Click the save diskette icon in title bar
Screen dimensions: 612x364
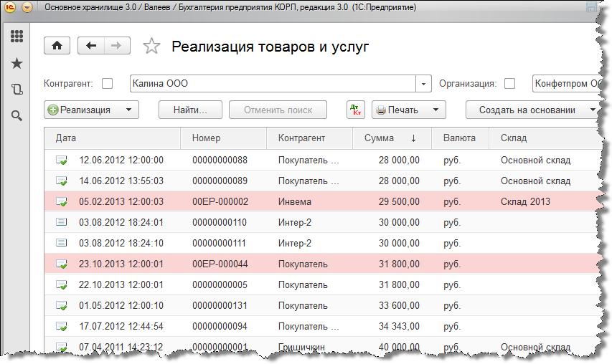tap(591, 7)
